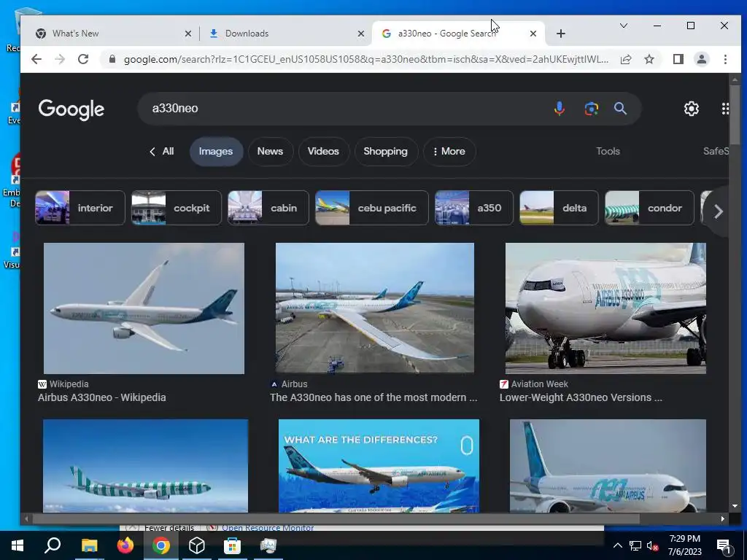Open the What Are The Differences image
Image resolution: width=747 pixels, height=560 pixels.
[379, 466]
